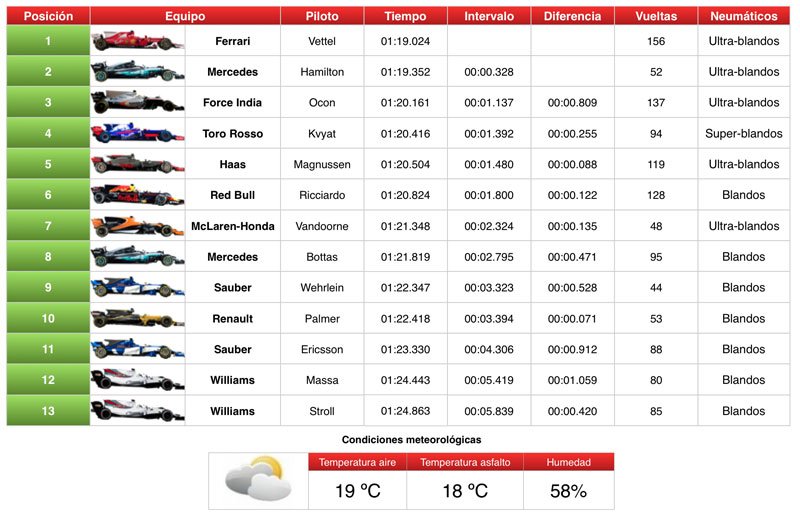The height and width of the screenshot is (515, 800).
Task: Click the Renault car image
Action: [138, 318]
